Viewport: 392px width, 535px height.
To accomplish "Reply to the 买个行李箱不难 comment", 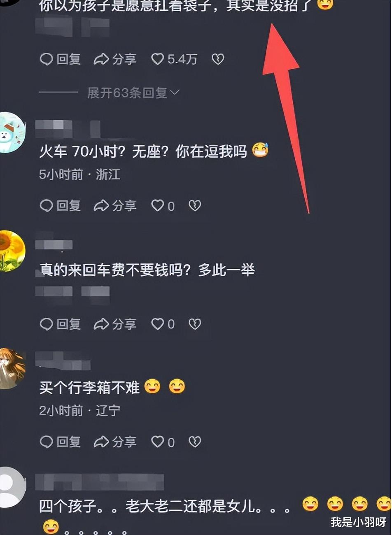I will coord(60,442).
